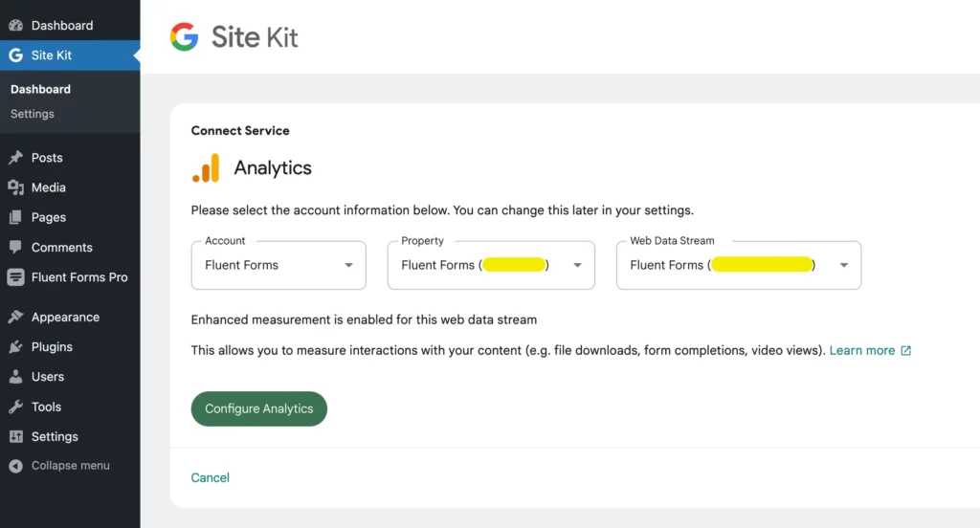Click the Settings sliders icon in sidebar
The width and height of the screenshot is (980, 528).
pos(15,437)
